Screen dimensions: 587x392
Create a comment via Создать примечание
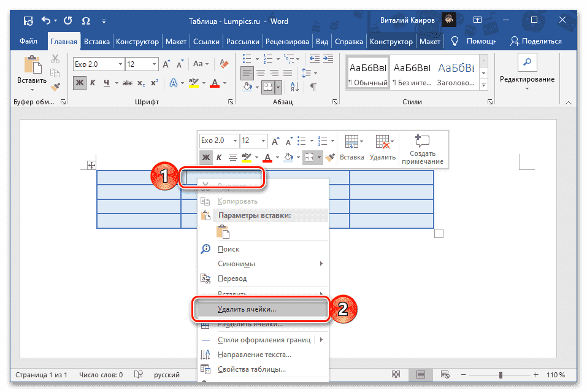point(424,149)
